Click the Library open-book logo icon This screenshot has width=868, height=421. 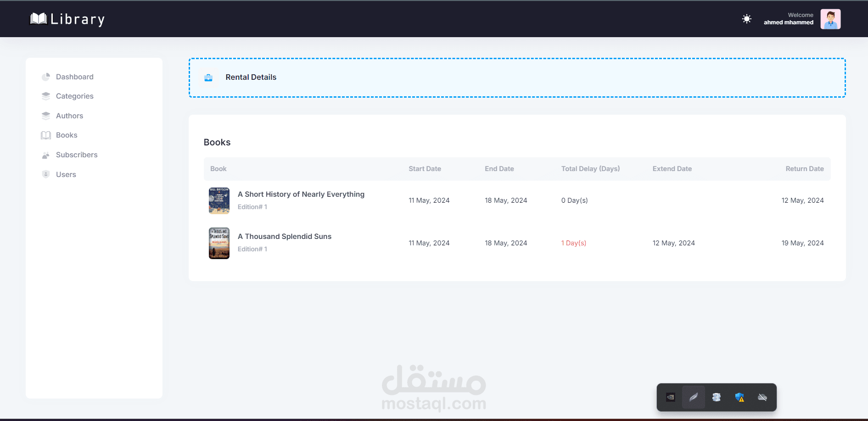pyautogui.click(x=39, y=19)
